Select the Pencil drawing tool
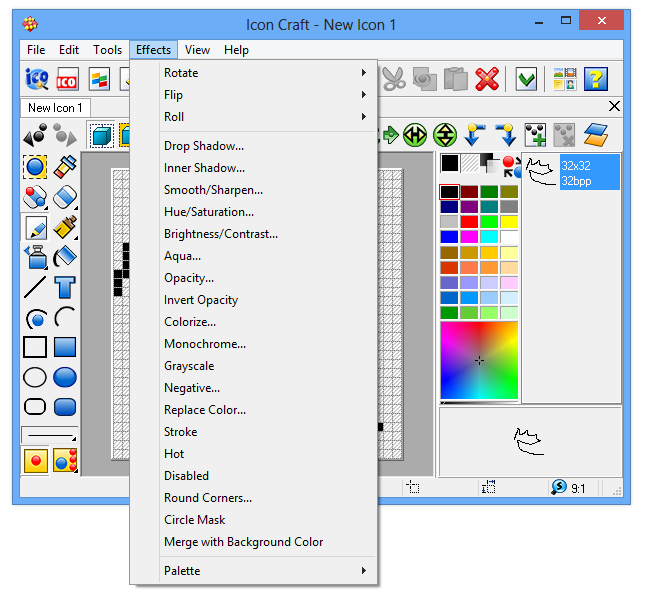Screen dimensions: 651x597 pyautogui.click(x=36, y=228)
